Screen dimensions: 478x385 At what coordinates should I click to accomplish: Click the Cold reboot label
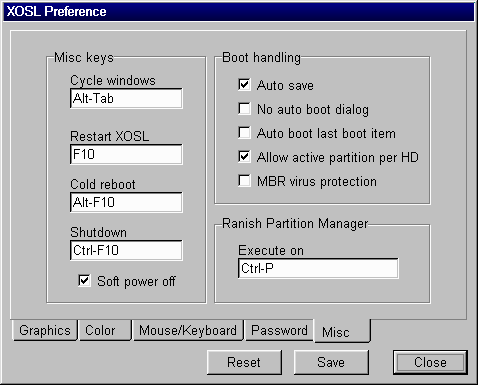[103, 184]
